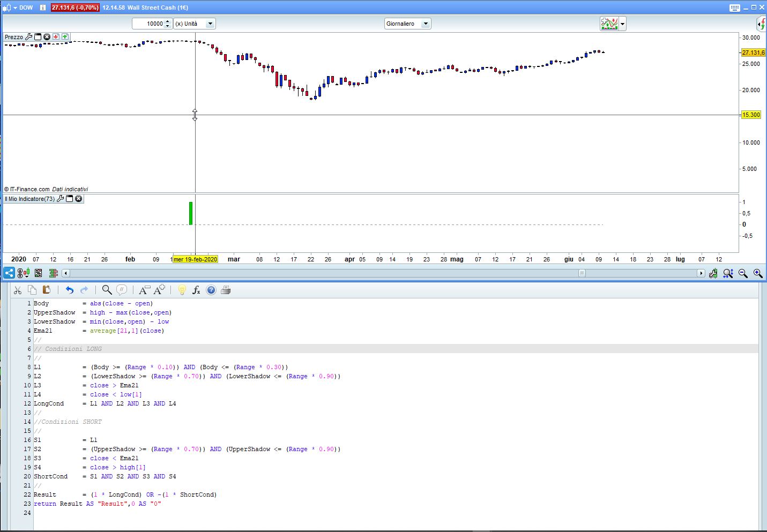Click the Prezzo panel label
Viewport: 767px width, 532px height.
pos(14,37)
